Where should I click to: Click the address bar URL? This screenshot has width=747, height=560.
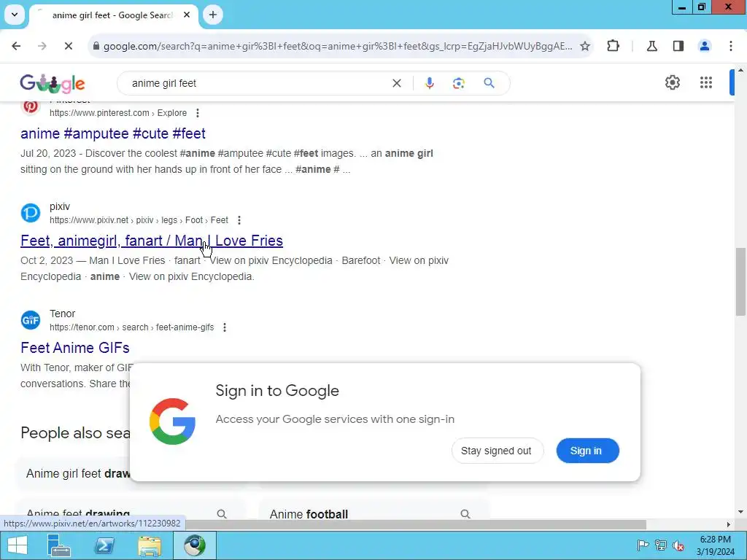(337, 46)
